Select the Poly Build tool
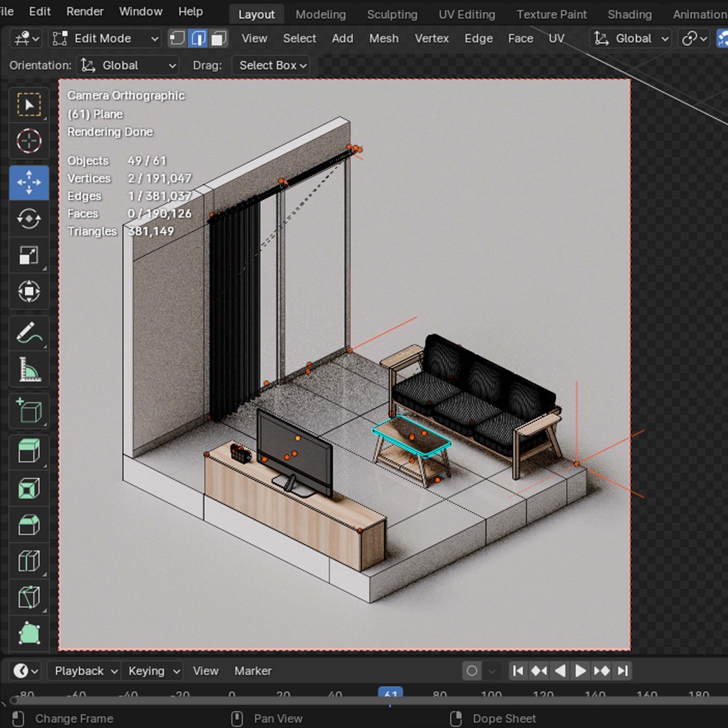This screenshot has height=728, width=728. (x=29, y=634)
